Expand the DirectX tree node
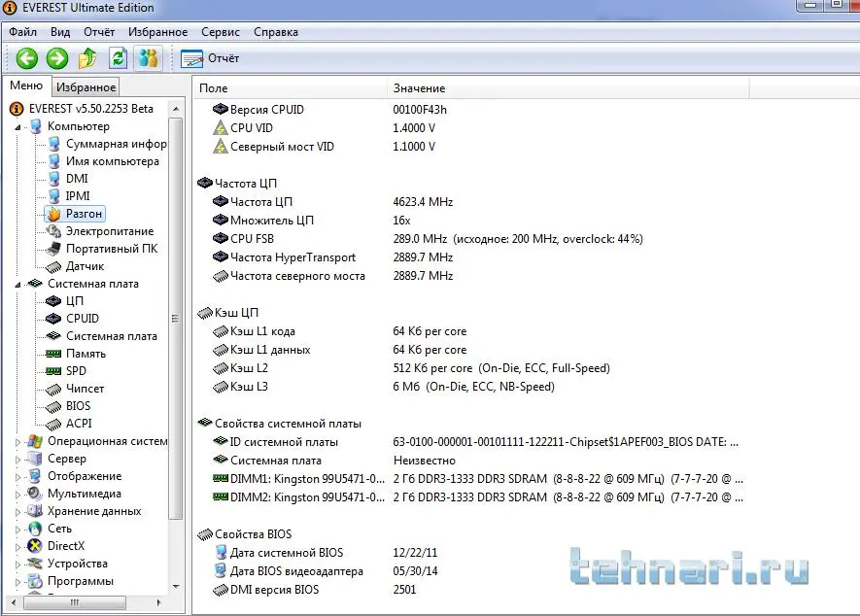 pos(17,547)
